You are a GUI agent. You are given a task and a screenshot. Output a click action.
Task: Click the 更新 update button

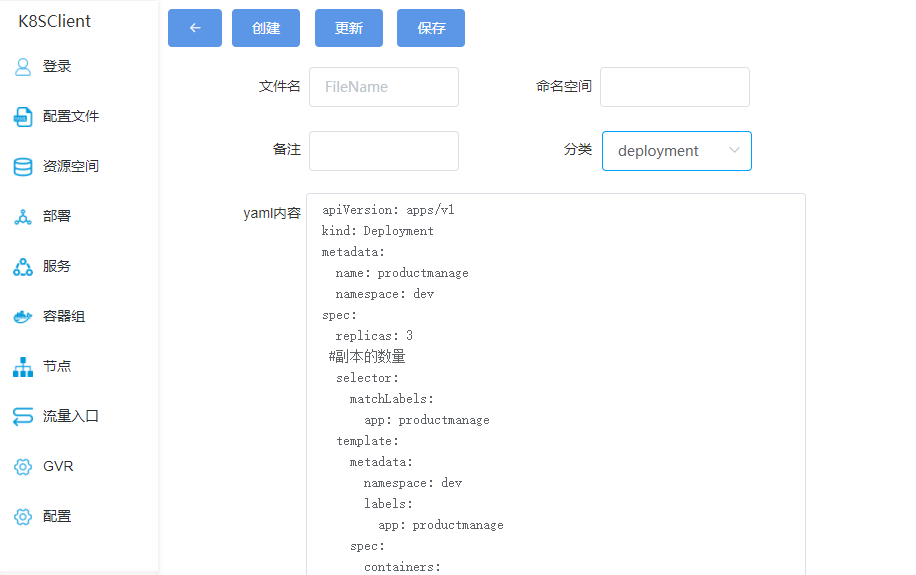click(349, 27)
